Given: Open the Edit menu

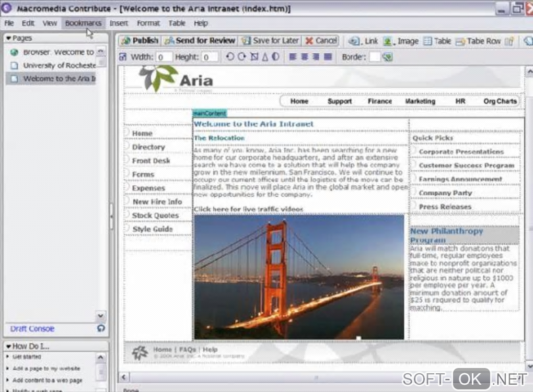Looking at the screenshot, I should pos(28,23).
